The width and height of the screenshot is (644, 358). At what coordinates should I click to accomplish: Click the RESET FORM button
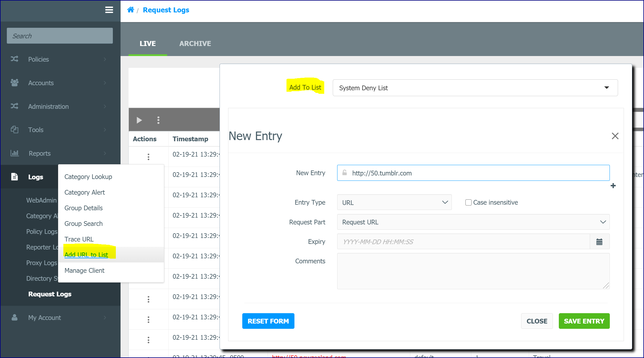(268, 321)
